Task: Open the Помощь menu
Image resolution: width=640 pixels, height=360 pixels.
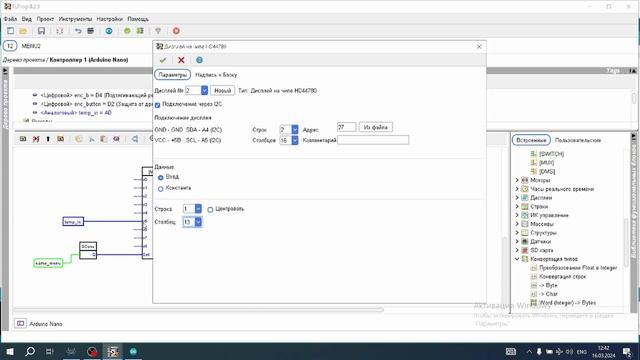Action: tap(138, 19)
